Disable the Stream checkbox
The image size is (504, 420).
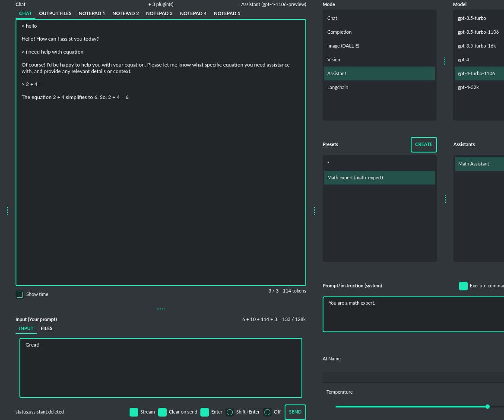pyautogui.click(x=134, y=412)
